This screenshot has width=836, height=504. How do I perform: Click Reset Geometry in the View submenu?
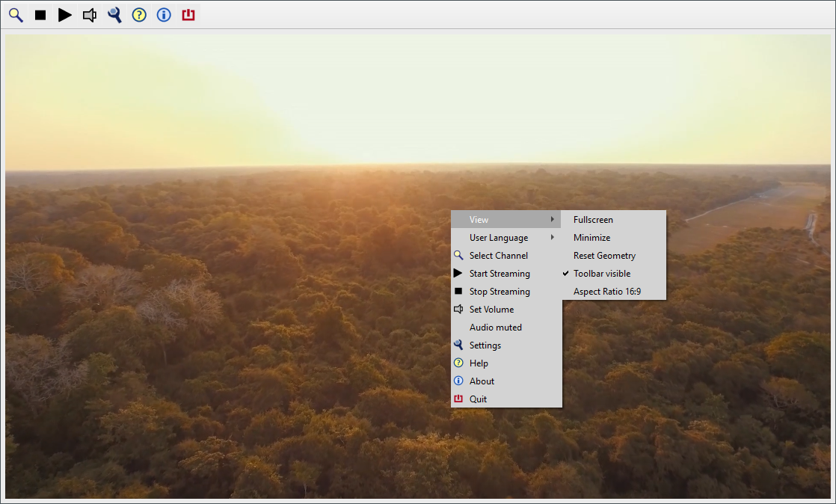click(x=604, y=256)
